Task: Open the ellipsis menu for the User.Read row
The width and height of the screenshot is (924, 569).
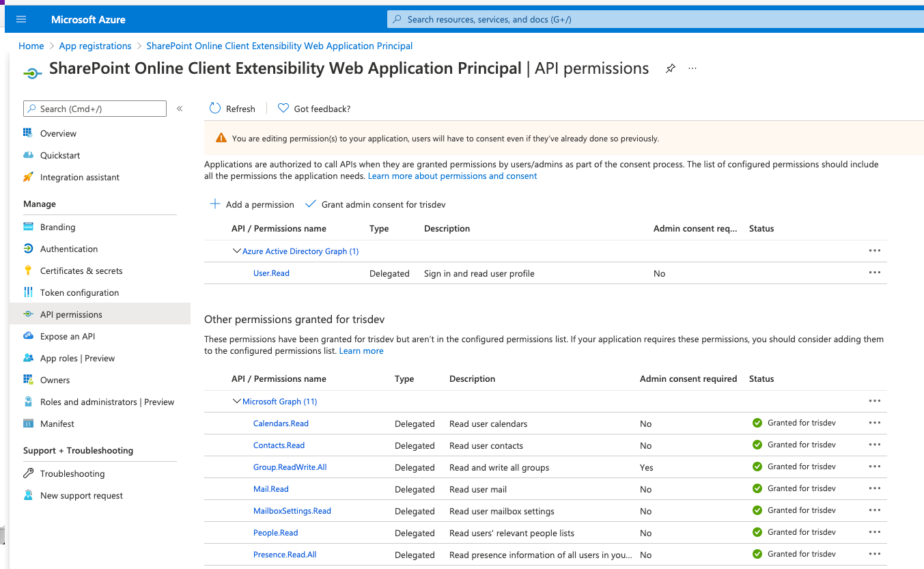Action: (875, 273)
